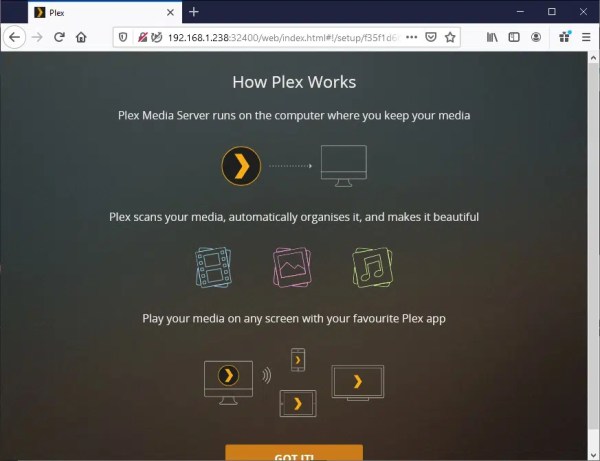
Task: Open the What's New gift icon
Action: (x=564, y=37)
